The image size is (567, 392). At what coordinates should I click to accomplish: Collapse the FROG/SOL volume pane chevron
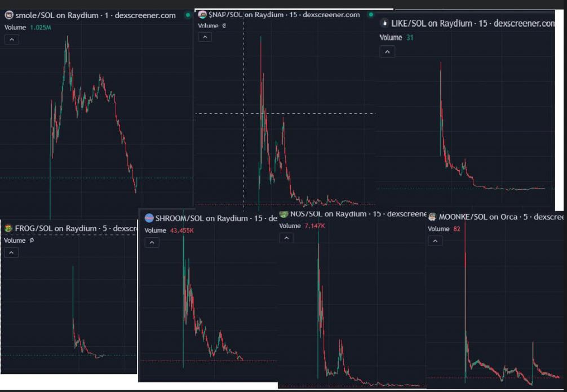[x=11, y=252]
